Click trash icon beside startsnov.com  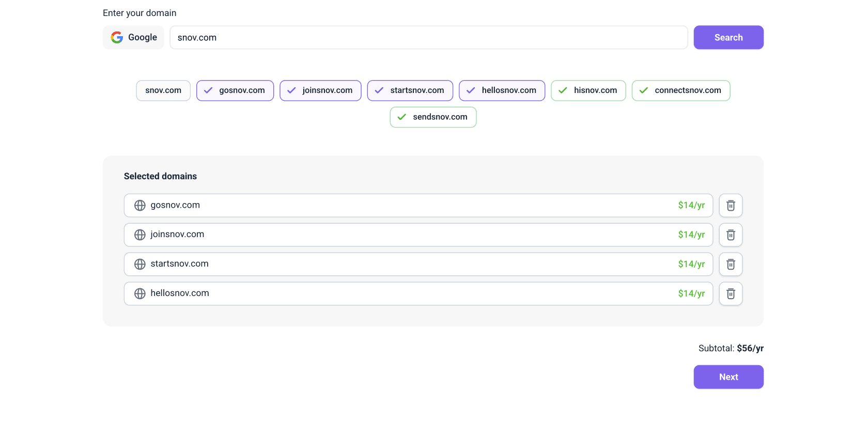(731, 265)
